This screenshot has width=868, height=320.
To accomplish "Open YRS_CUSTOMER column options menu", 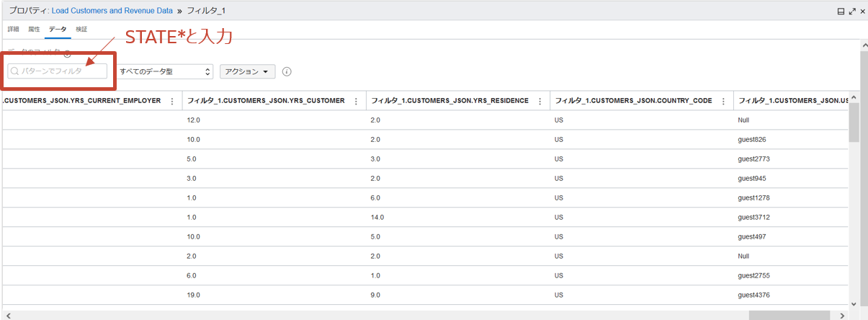I will (355, 101).
